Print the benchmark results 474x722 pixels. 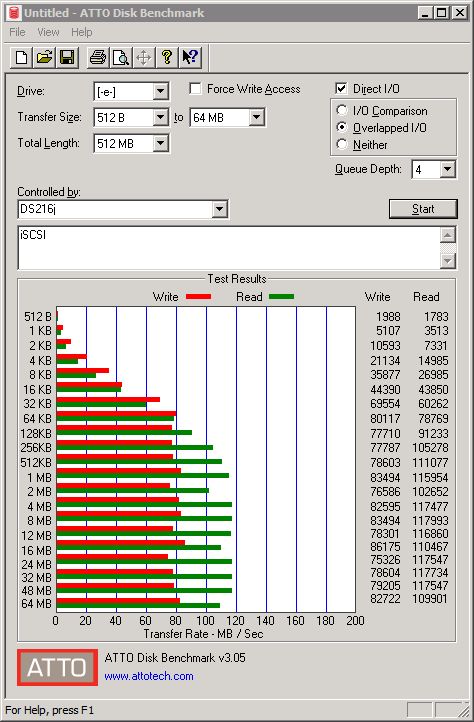(98, 58)
